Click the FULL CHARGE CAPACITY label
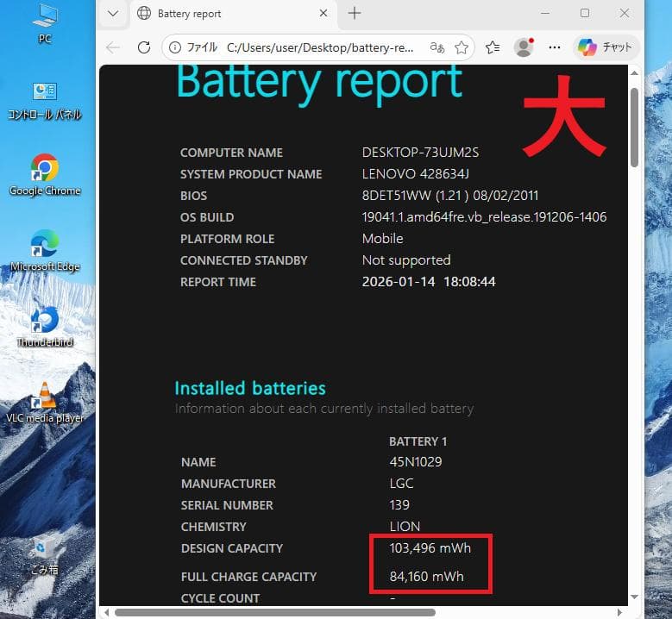 pos(248,577)
